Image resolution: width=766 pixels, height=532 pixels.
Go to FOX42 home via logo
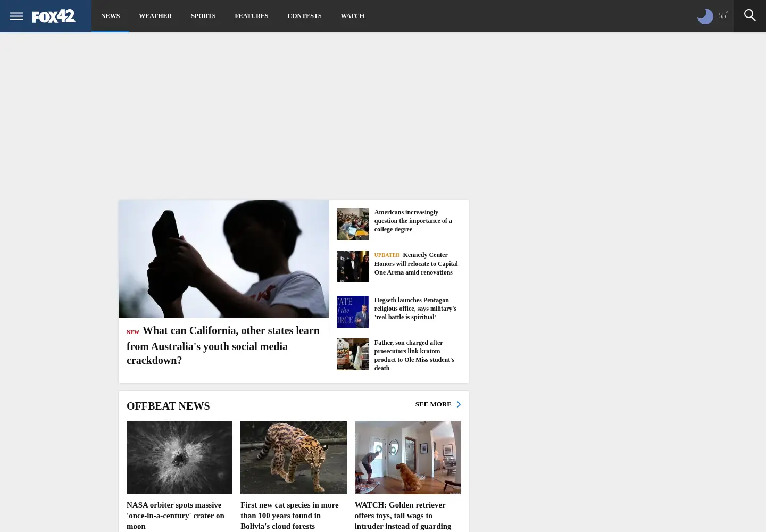54,16
